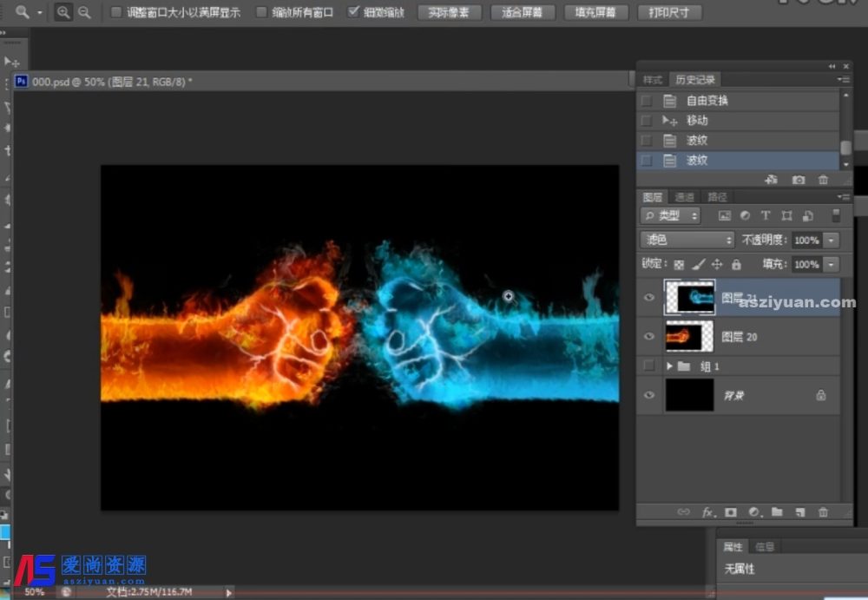The width and height of the screenshot is (868, 600).
Task: Select 图层 20 fire fist thumbnail
Action: tap(689, 336)
